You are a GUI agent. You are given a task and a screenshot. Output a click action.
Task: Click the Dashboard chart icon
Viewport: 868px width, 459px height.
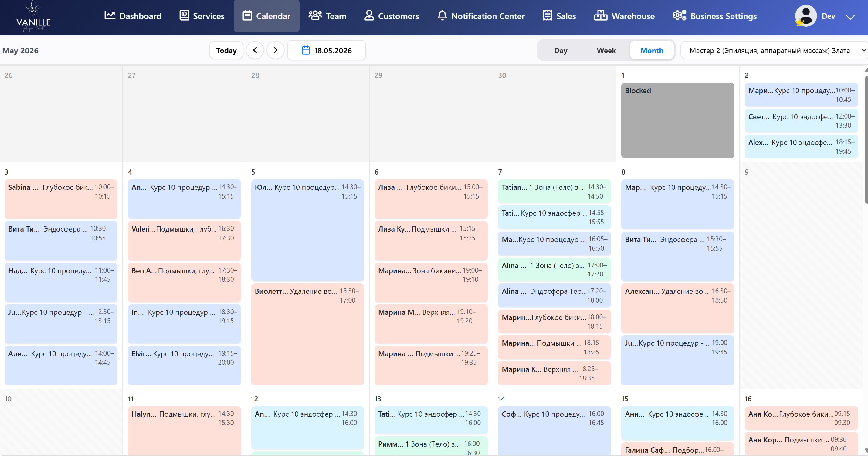click(110, 15)
